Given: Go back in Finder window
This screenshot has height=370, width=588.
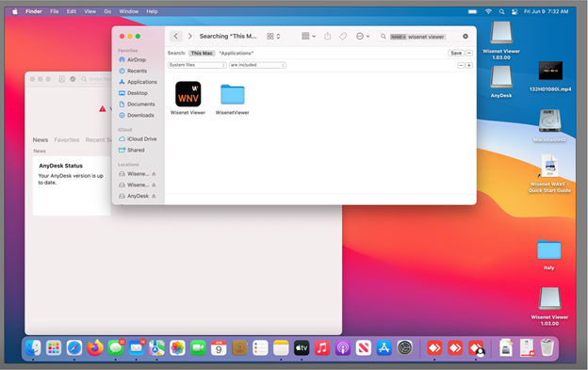Looking at the screenshot, I should pos(176,37).
